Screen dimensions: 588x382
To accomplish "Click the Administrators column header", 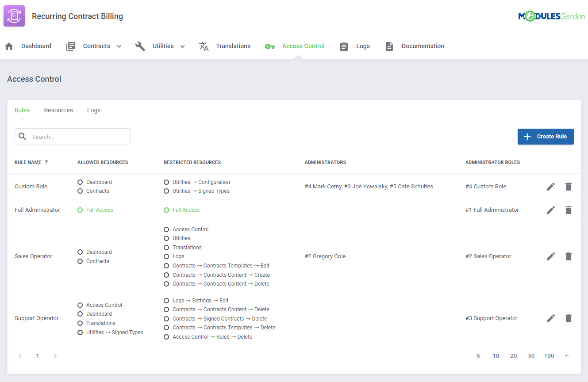I will pyautogui.click(x=325, y=162).
